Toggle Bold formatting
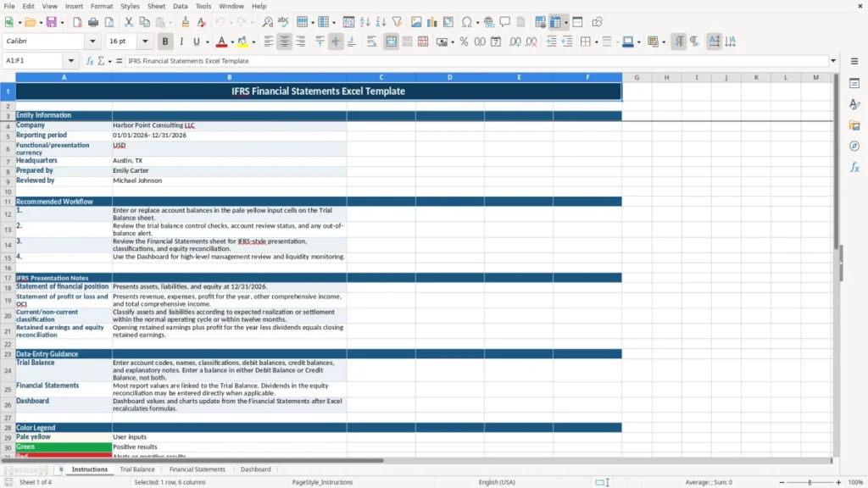The image size is (868, 488). point(165,42)
